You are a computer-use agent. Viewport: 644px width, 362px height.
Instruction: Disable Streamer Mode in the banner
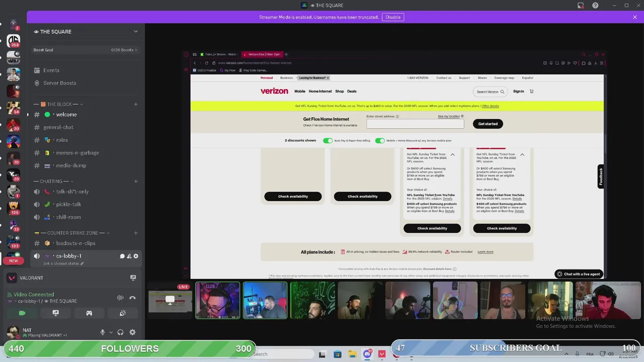pyautogui.click(x=393, y=17)
